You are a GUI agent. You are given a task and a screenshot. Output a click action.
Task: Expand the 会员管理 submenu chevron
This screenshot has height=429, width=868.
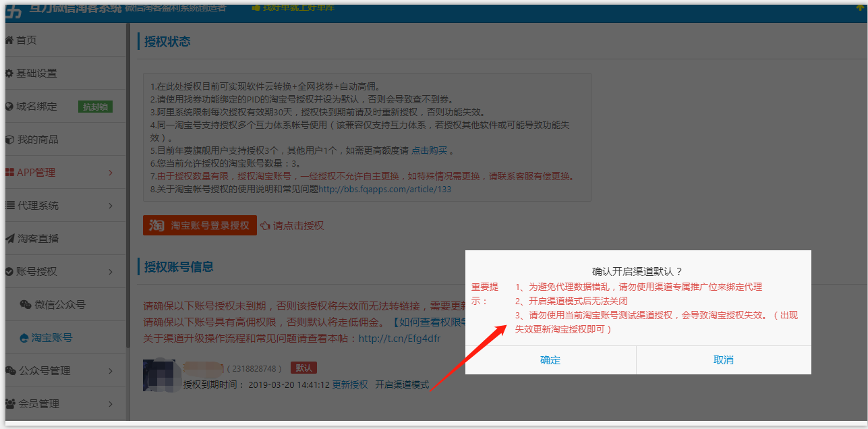pos(110,405)
